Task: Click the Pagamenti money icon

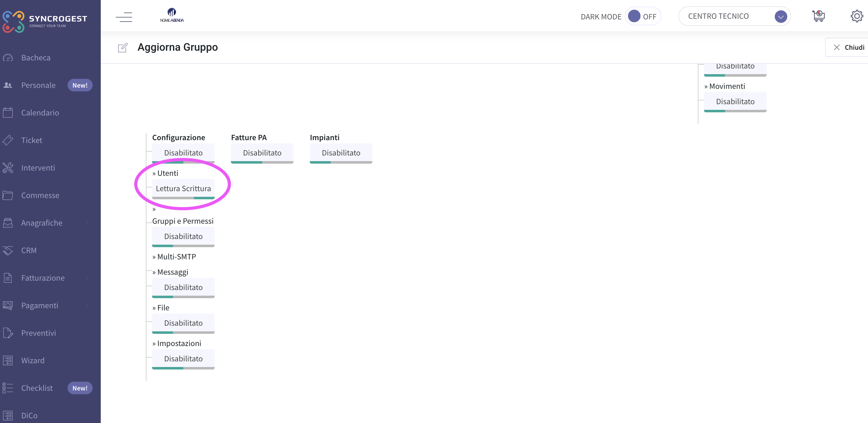Action: 8,305
